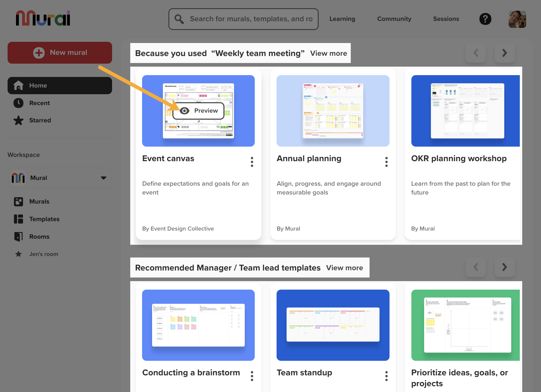Click View more for Weekly team meeting
The image size is (541, 392).
328,53
